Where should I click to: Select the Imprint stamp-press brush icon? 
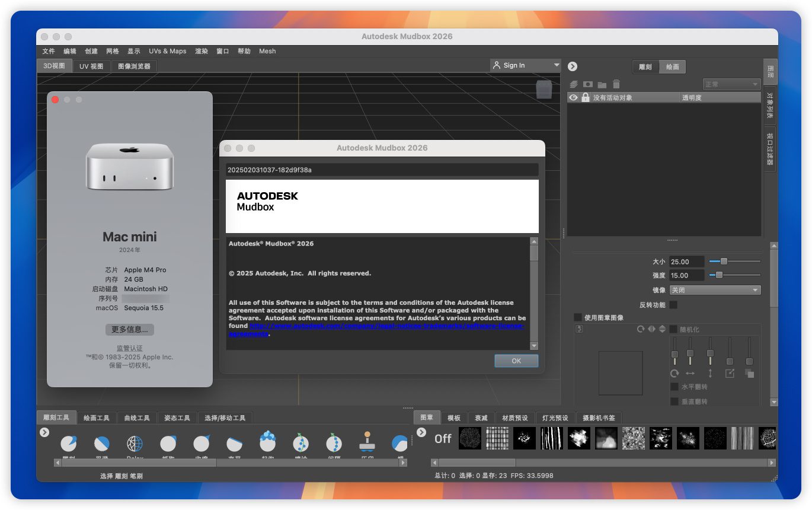[367, 442]
